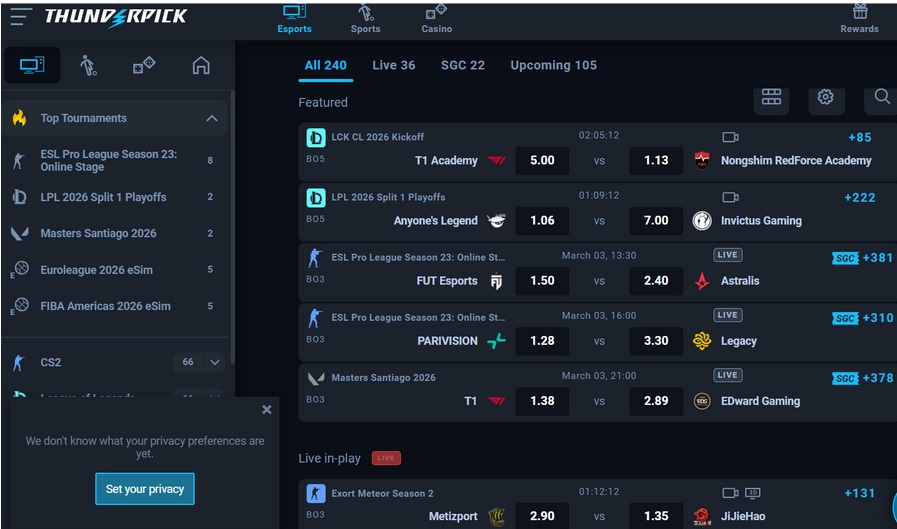This screenshot has width=897, height=529.
Task: Bet on Invictus Gaming at 7.00
Action: [656, 221]
